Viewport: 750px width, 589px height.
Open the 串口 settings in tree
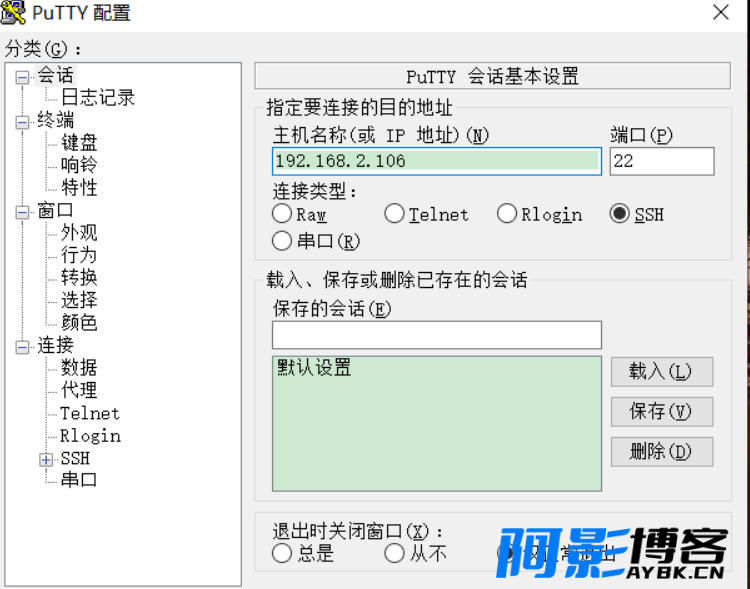click(79, 479)
